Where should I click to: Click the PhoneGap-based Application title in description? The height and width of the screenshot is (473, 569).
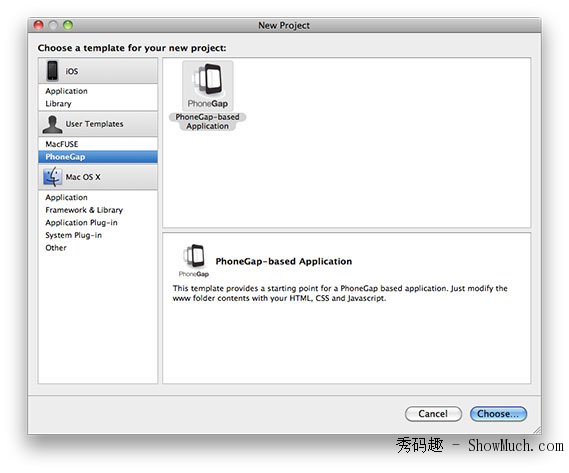click(x=284, y=261)
